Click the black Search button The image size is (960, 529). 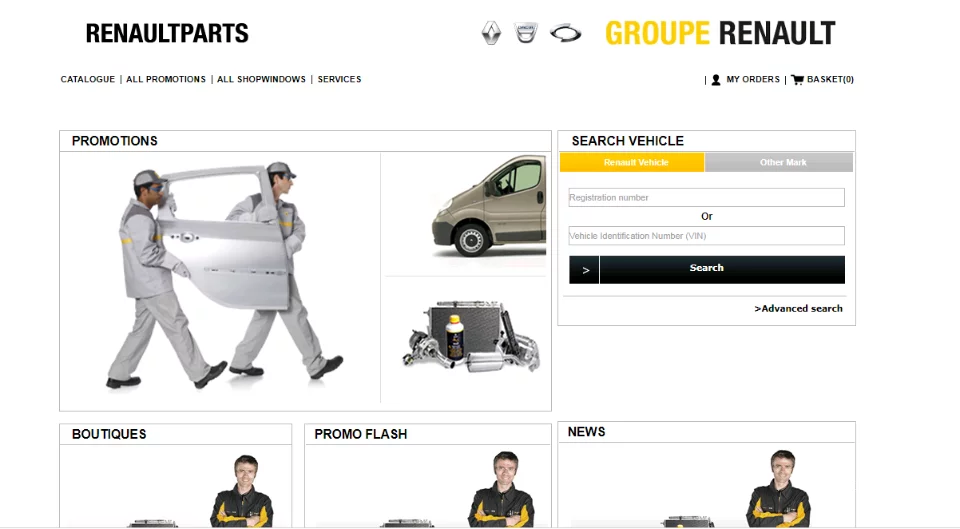(722, 270)
